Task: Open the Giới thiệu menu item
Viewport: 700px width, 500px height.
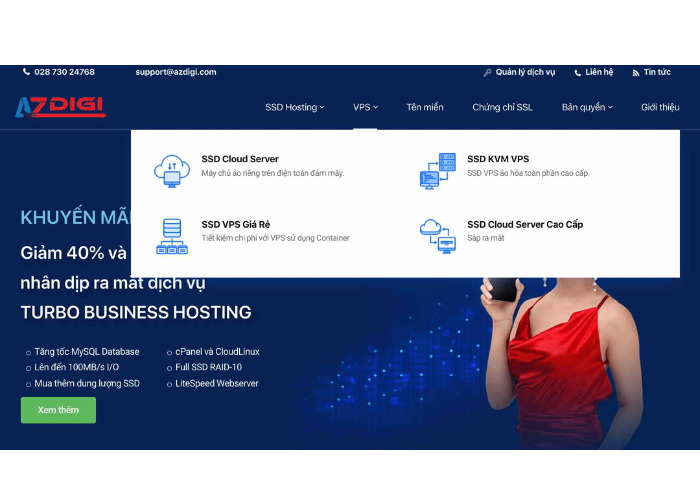Action: pos(660,107)
